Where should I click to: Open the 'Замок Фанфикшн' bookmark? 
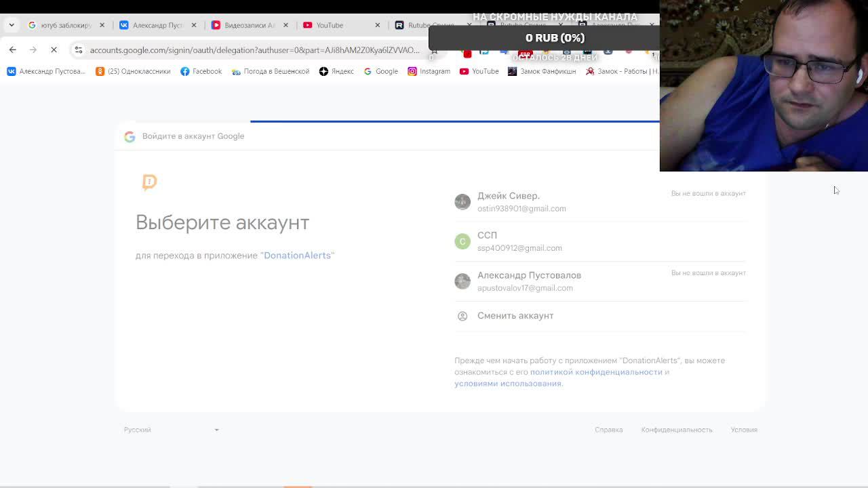coord(541,71)
